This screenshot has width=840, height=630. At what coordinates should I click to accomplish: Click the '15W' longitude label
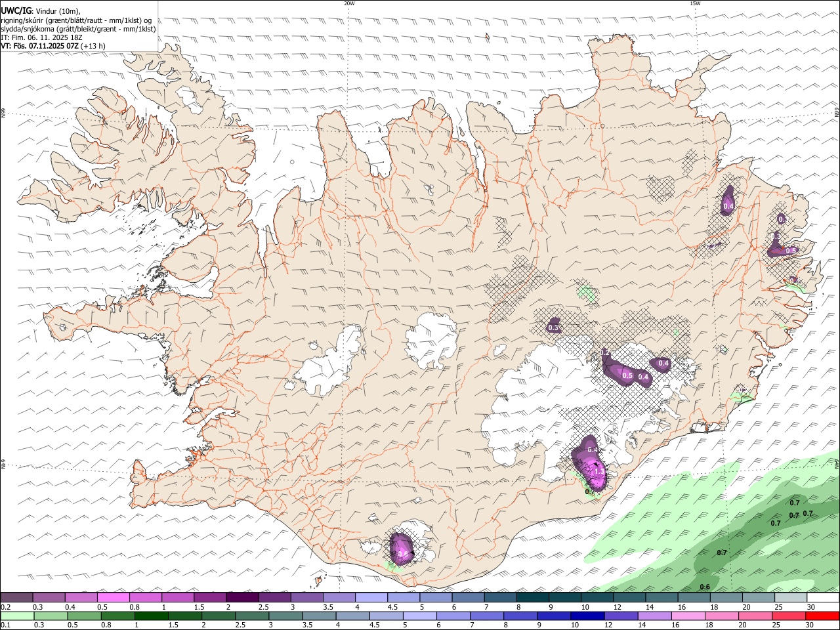click(x=695, y=3)
